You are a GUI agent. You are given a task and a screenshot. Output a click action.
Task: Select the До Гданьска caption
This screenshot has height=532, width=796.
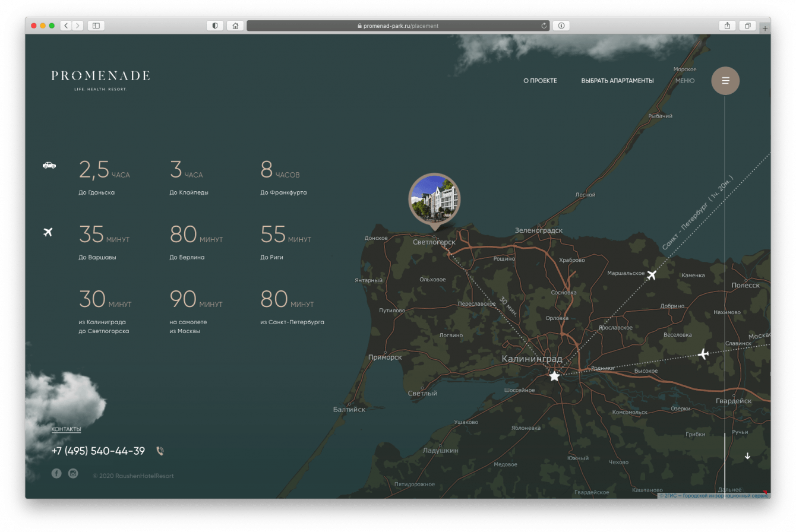click(96, 193)
